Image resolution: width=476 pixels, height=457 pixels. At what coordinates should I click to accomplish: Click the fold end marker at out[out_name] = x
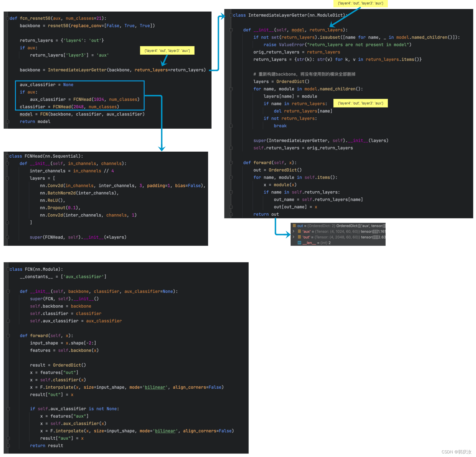click(231, 207)
